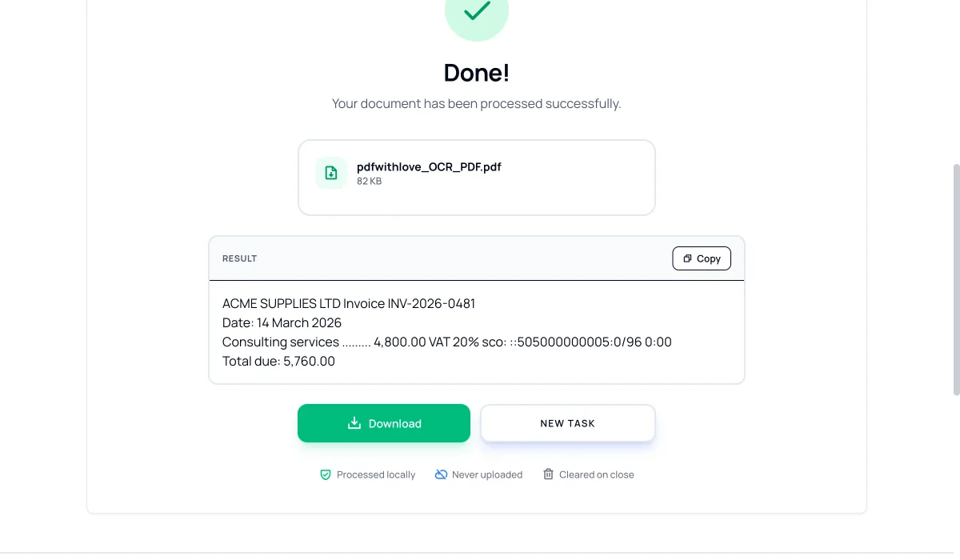Click the Processed locally text label
The width and height of the screenshot is (960, 560).
376,474
